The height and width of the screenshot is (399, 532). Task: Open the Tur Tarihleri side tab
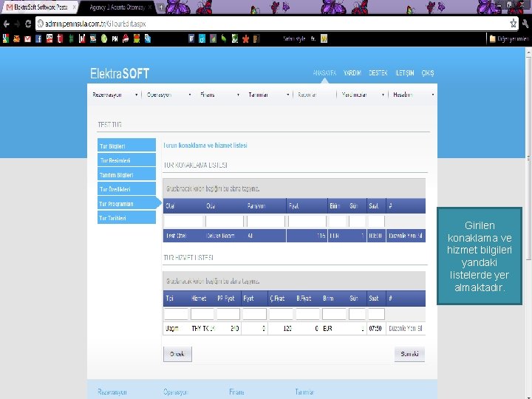pos(126,218)
